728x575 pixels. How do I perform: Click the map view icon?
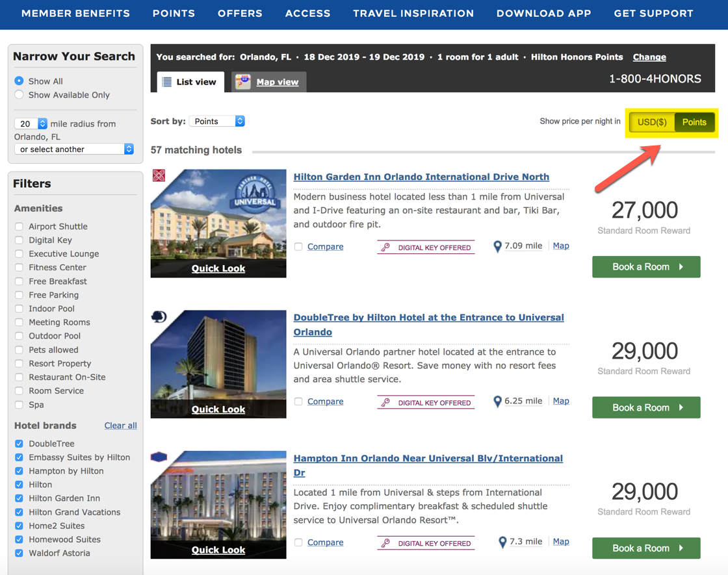[x=243, y=82]
